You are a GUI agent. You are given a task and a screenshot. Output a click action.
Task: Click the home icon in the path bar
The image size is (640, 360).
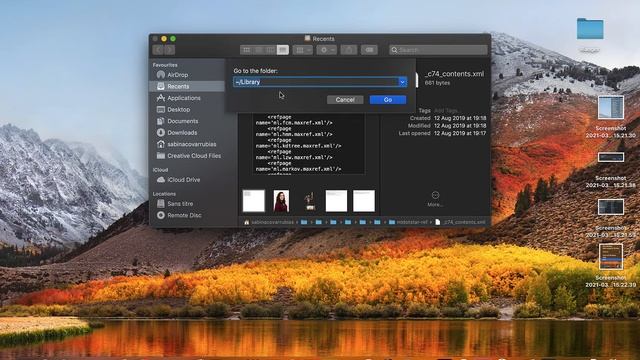[x=247, y=222]
